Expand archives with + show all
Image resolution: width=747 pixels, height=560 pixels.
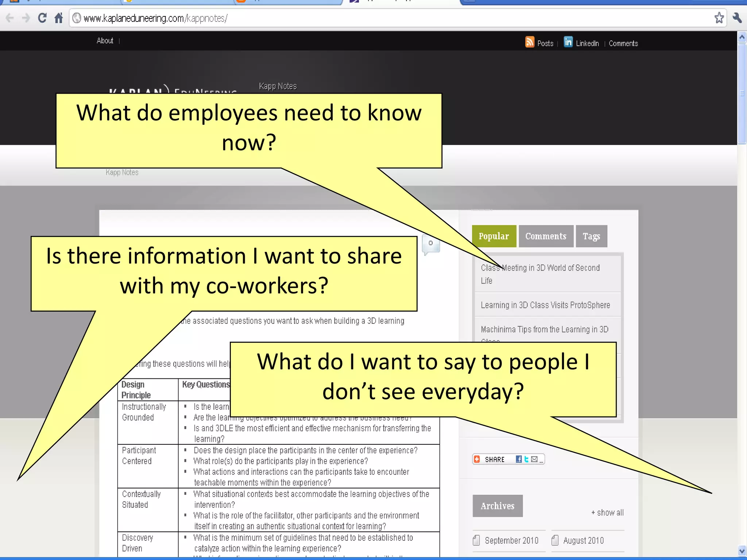[607, 513]
